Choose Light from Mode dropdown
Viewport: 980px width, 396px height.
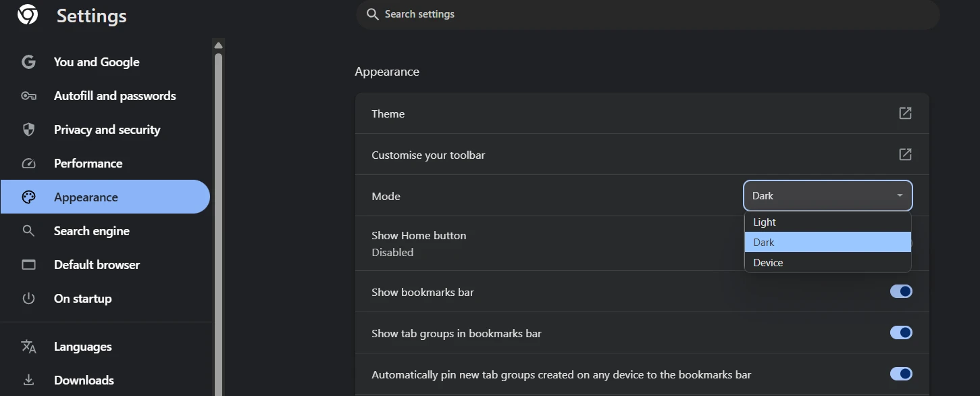coord(828,222)
